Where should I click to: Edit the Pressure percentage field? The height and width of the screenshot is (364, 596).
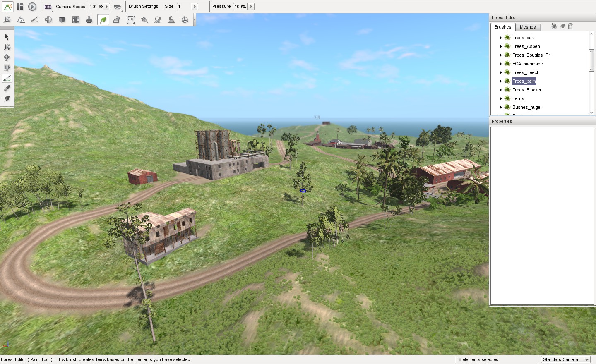(x=240, y=7)
